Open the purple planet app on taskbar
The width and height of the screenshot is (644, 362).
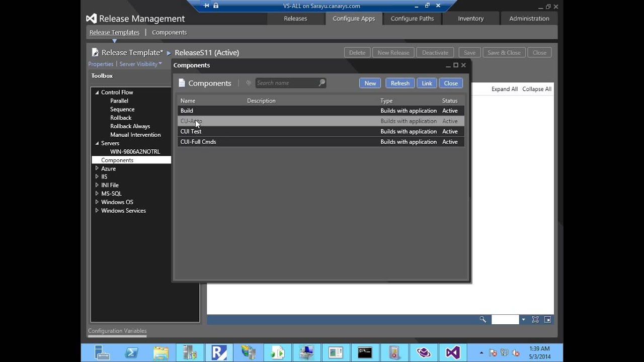click(x=424, y=352)
